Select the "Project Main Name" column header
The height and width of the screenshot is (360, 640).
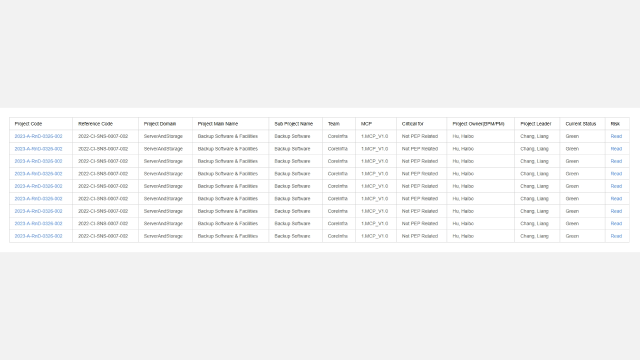(231, 124)
